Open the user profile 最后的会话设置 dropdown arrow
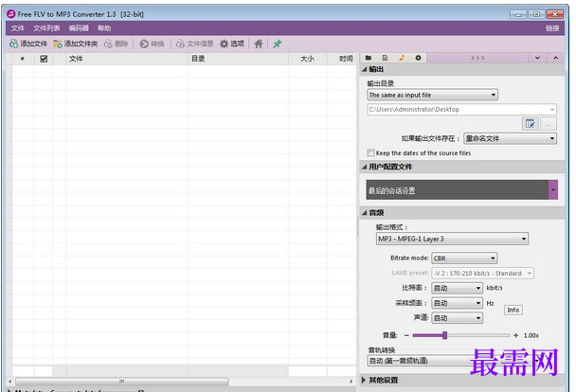The height and width of the screenshot is (392, 576). pos(553,189)
